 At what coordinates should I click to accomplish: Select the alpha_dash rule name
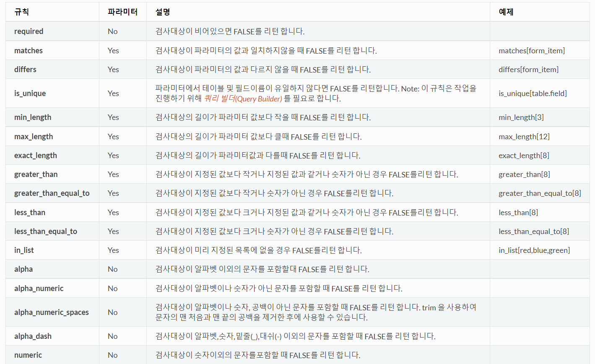pyautogui.click(x=33, y=336)
